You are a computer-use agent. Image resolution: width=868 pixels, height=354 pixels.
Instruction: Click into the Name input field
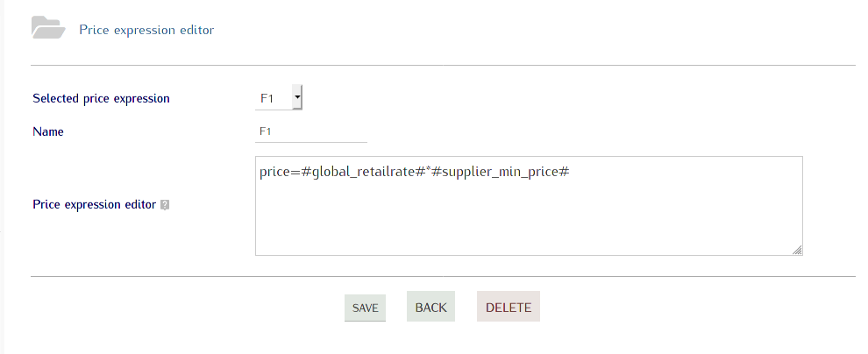pyautogui.click(x=311, y=131)
